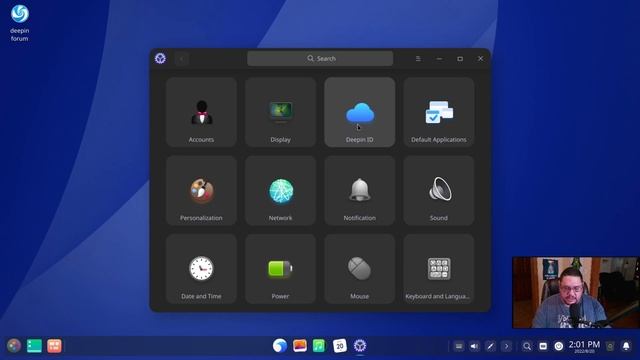Launch the browser from the dock
640x360 pixels.
(280, 346)
